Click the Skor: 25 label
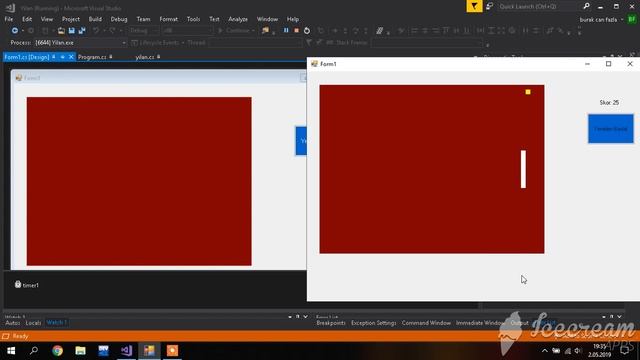Viewport: 640px width, 360px height. pos(609,102)
